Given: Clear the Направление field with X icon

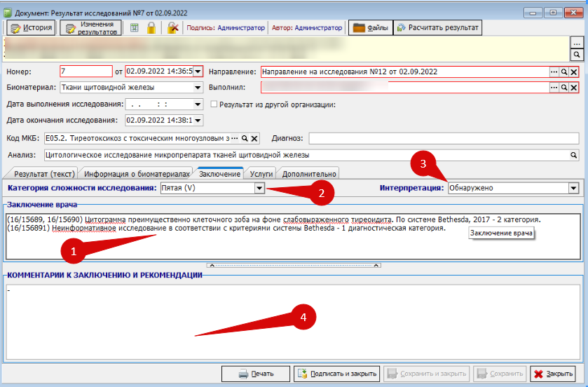Looking at the screenshot, I should (574, 72).
